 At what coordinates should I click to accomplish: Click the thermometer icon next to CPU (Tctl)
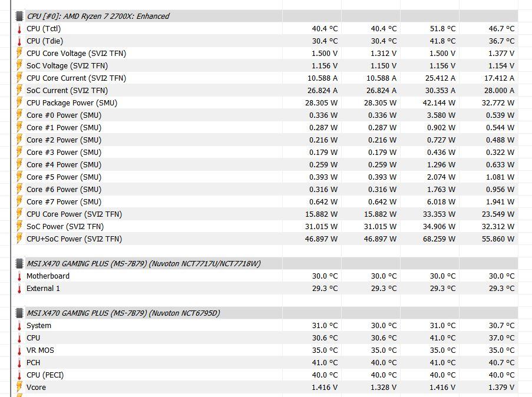point(19,28)
